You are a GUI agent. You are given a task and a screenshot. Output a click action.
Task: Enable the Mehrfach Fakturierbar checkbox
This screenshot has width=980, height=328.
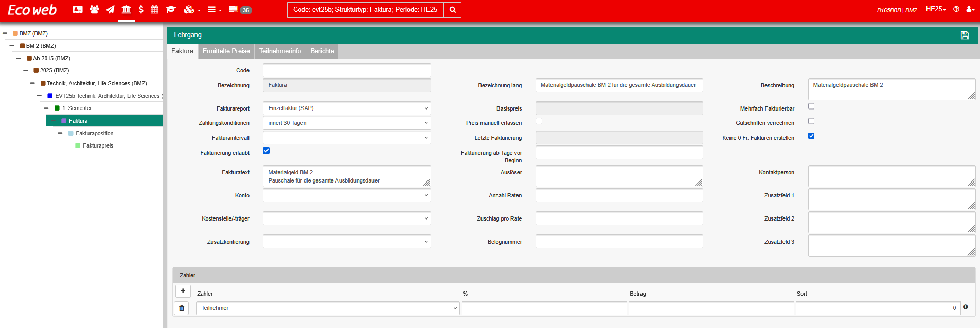(811, 106)
